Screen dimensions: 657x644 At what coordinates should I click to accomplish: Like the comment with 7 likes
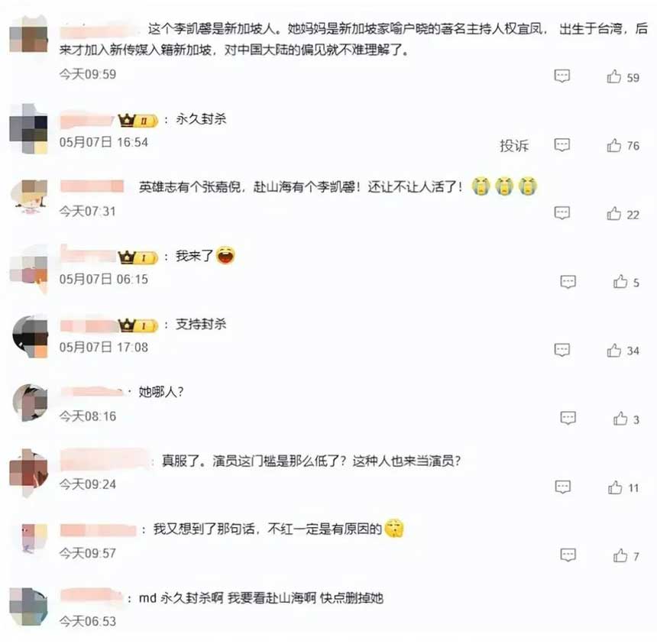tap(620, 555)
